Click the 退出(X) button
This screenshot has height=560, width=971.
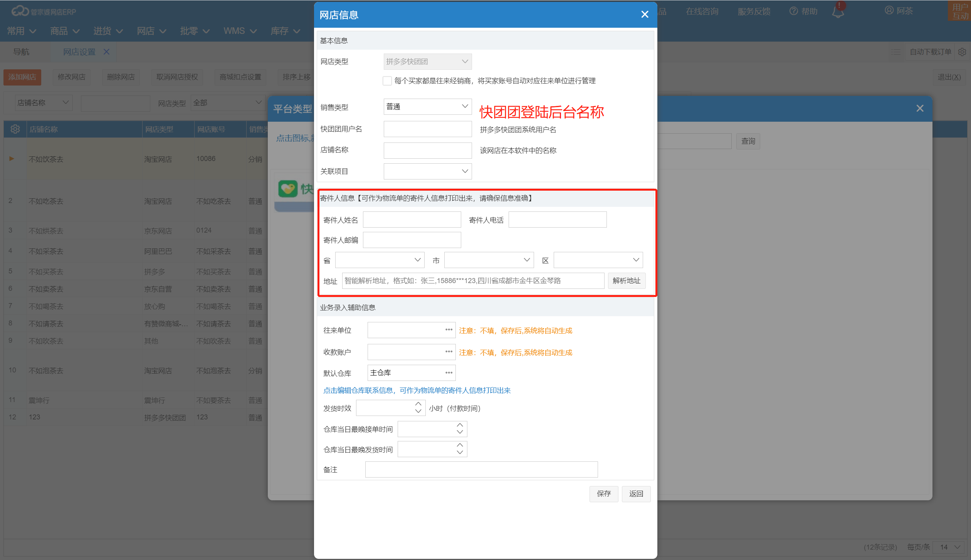(x=949, y=77)
